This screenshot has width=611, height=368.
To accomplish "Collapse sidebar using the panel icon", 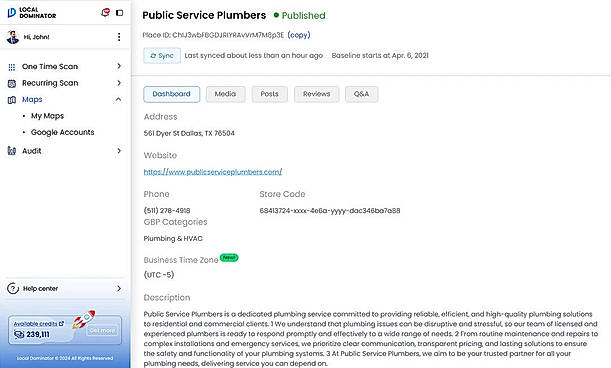I will (120, 13).
